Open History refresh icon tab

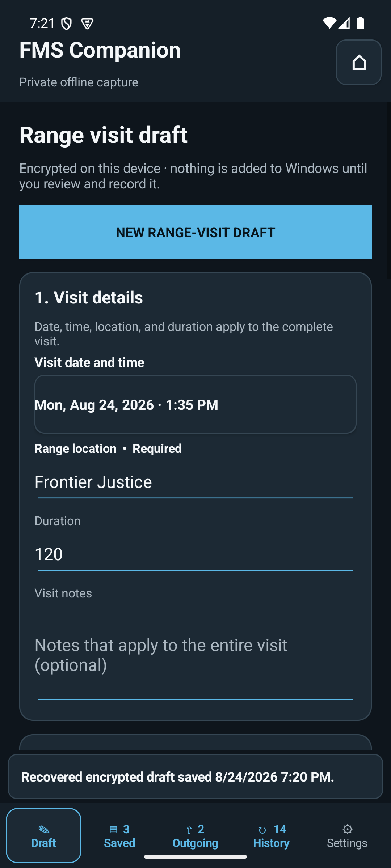(262, 830)
